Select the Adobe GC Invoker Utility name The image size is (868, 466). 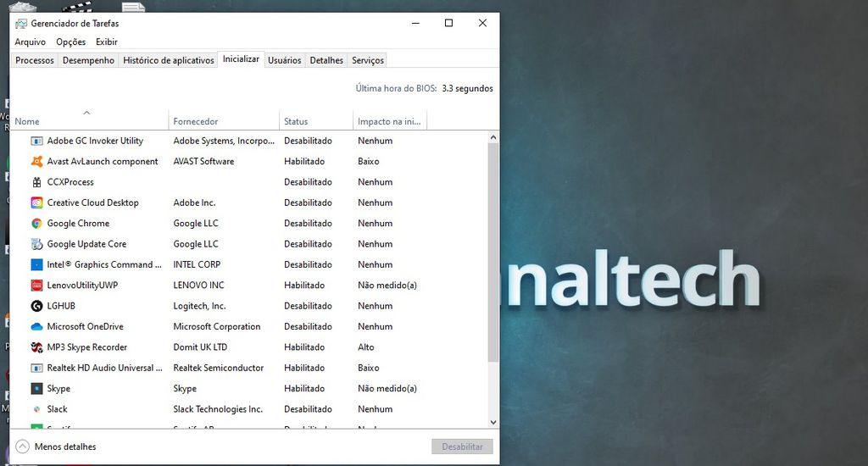[x=95, y=141]
